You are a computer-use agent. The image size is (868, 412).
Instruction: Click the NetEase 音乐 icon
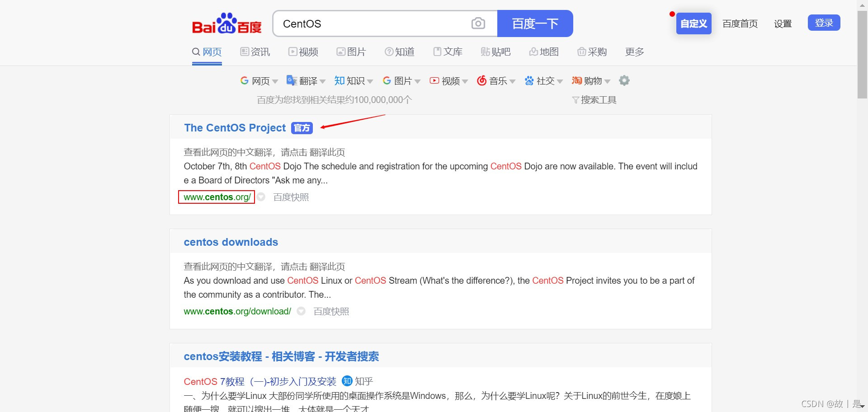(x=482, y=80)
